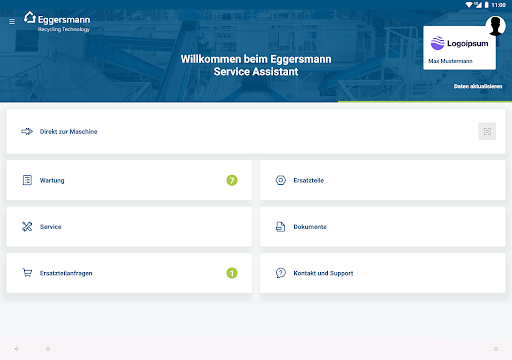Open the Dokumente tile
The width and height of the screenshot is (512, 360).
[x=383, y=227]
